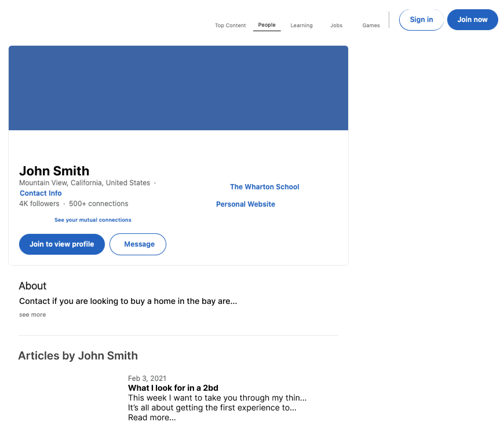
Task: Click the blue profile cover banner
Action: pos(178,88)
